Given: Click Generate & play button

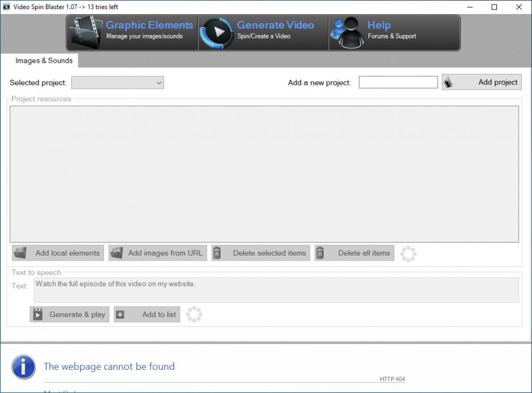Looking at the screenshot, I should point(70,314).
